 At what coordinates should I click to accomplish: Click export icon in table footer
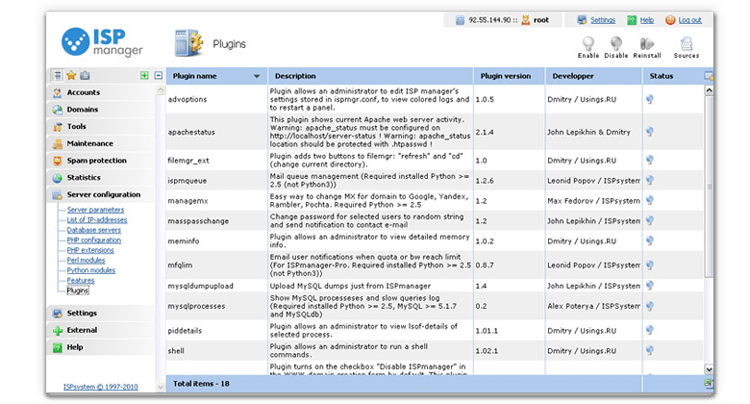pos(708,383)
